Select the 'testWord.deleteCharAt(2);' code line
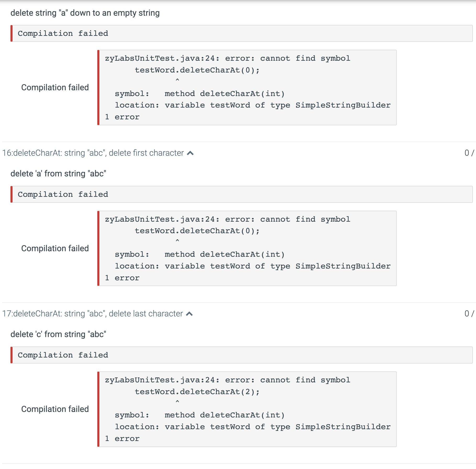This screenshot has height=469, width=476. pyautogui.click(x=197, y=392)
